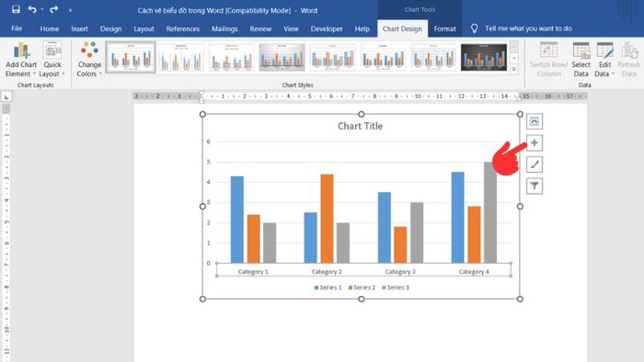This screenshot has width=644, height=362.
Task: Switch to the Insert tab
Action: click(79, 28)
